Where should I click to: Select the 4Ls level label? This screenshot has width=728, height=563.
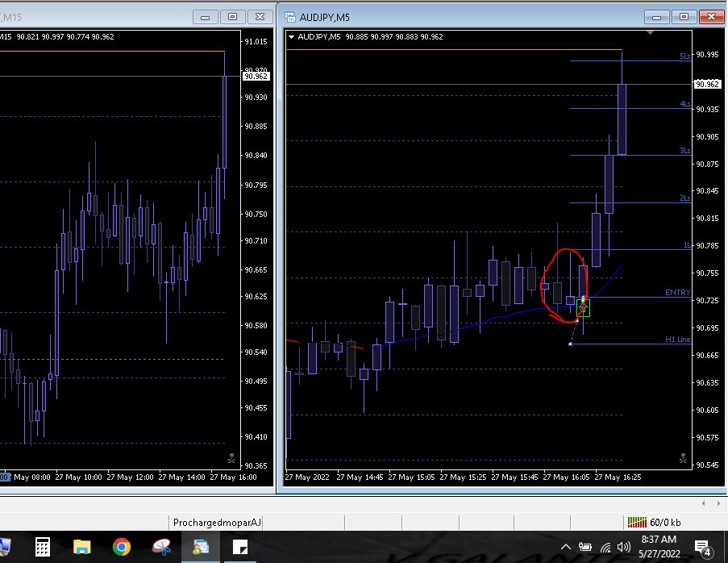pos(684,103)
